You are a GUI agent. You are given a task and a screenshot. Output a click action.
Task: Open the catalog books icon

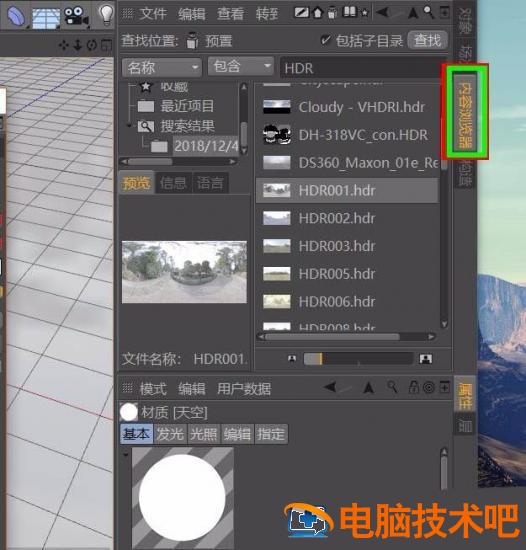click(350, 12)
